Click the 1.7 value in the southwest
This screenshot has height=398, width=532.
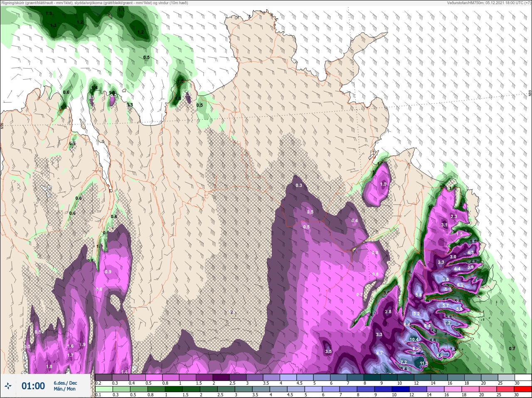click(70, 355)
